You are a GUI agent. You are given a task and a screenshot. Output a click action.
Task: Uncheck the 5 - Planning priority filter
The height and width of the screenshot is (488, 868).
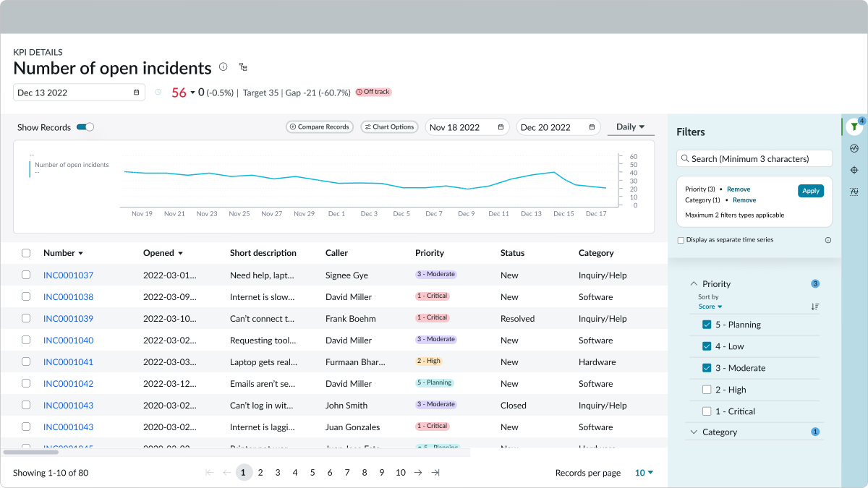click(707, 325)
